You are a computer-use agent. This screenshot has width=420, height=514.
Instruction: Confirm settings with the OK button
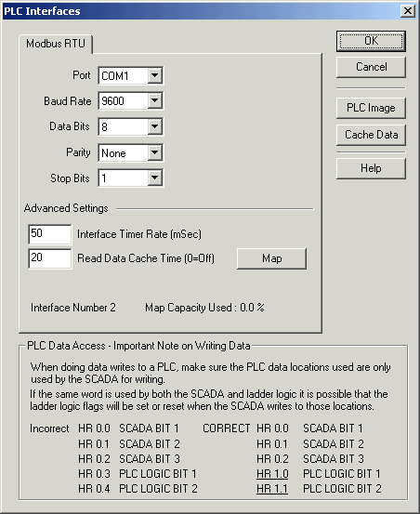[371, 41]
